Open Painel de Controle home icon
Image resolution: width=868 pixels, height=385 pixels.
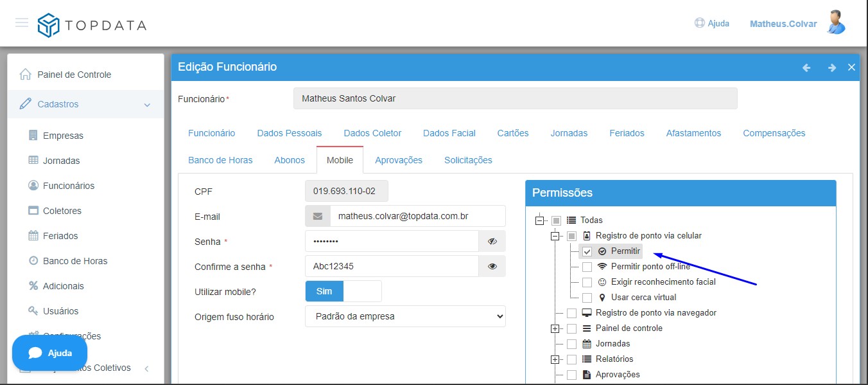tap(26, 75)
